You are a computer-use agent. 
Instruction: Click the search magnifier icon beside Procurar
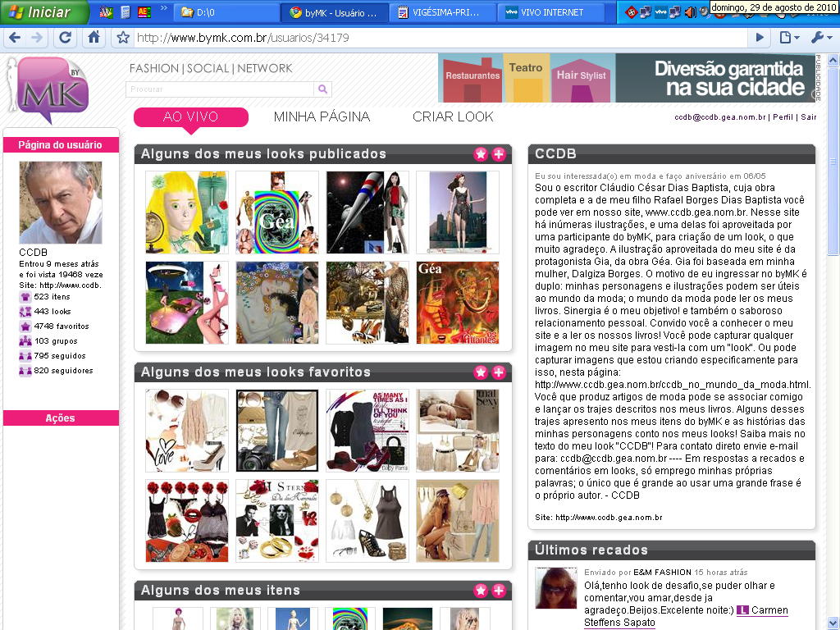323,89
